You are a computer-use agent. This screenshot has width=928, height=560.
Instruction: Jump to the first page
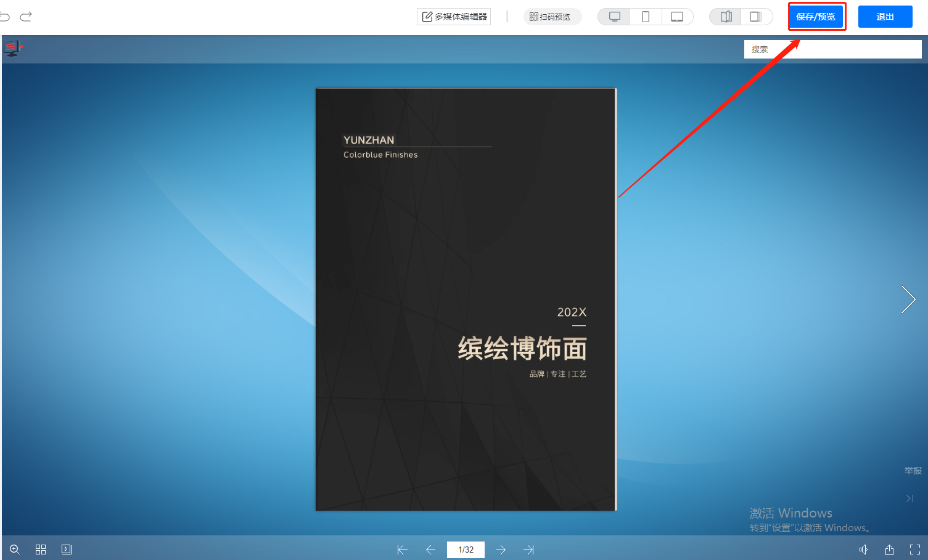402,550
